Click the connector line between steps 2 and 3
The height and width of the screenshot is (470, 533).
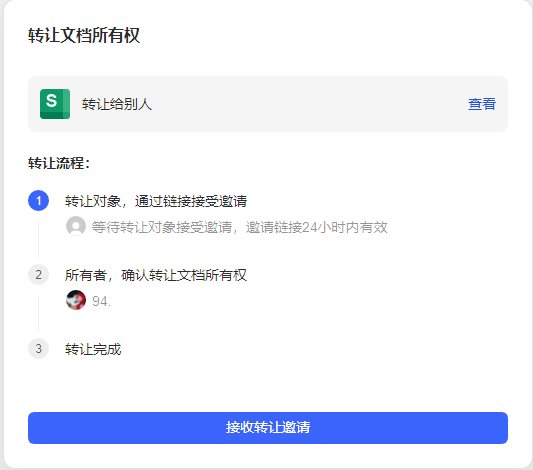(38, 314)
